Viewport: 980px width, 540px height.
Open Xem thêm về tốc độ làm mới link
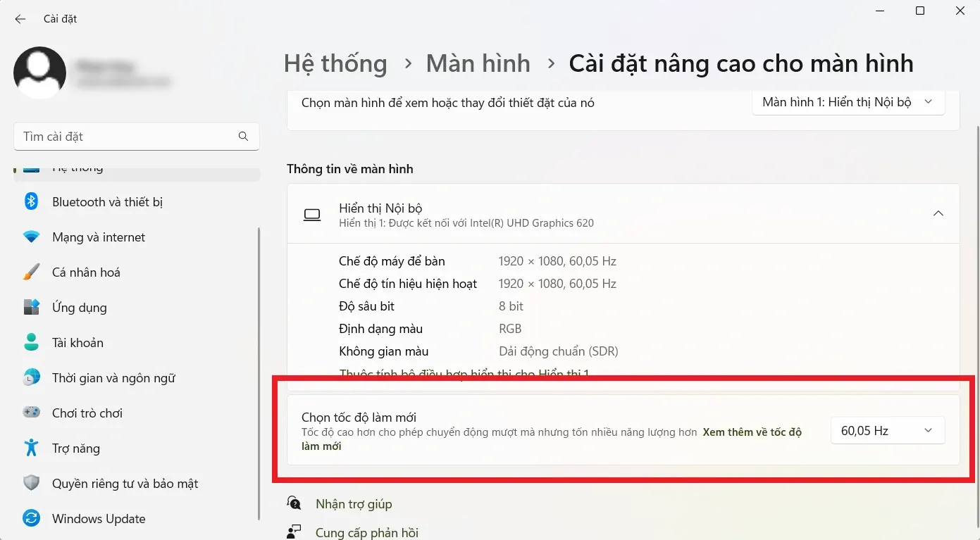pos(752,432)
